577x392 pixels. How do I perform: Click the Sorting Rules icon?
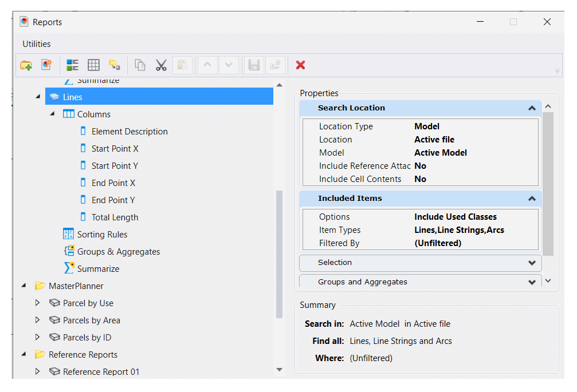[68, 234]
